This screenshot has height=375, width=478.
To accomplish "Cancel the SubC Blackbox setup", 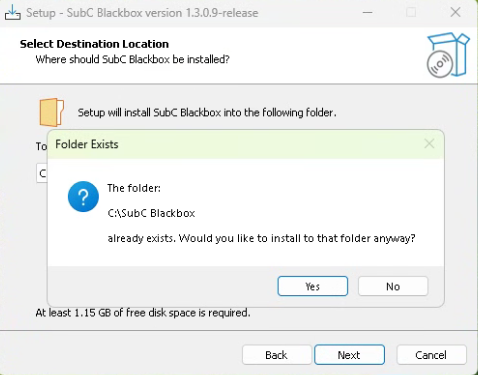I will (x=431, y=355).
